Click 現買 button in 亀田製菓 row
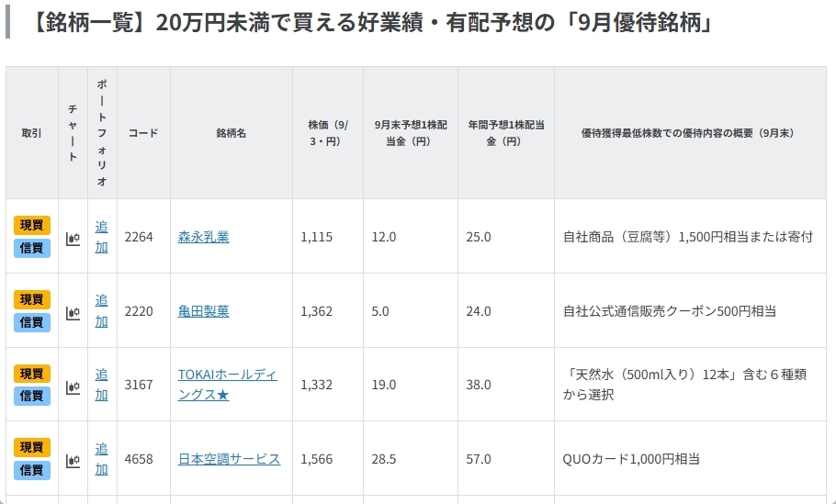 click(32, 299)
